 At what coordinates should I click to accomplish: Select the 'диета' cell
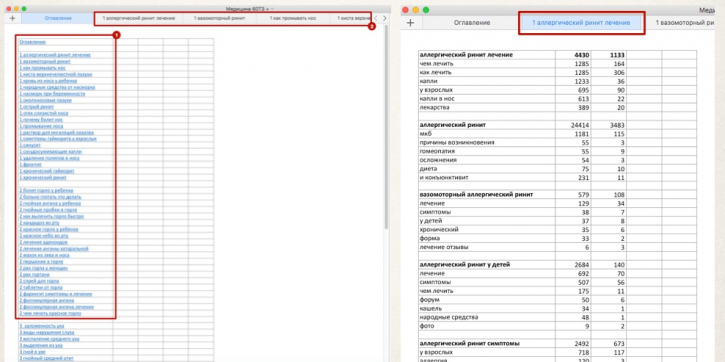point(486,169)
